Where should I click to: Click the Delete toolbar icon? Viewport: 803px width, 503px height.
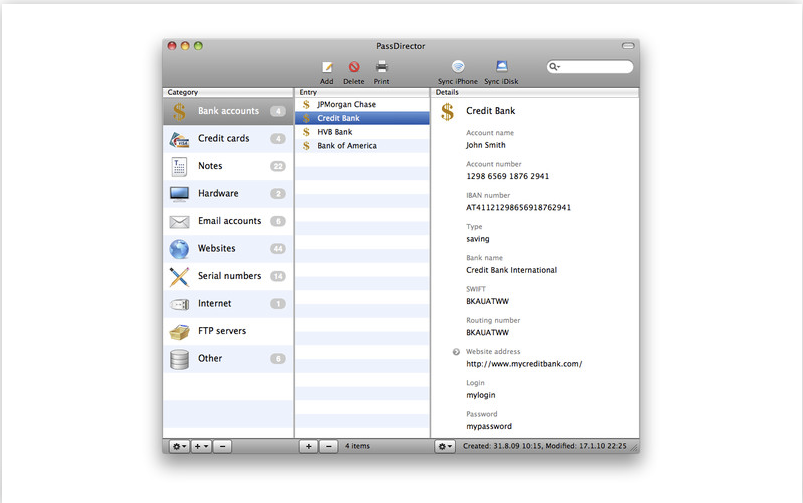354,67
